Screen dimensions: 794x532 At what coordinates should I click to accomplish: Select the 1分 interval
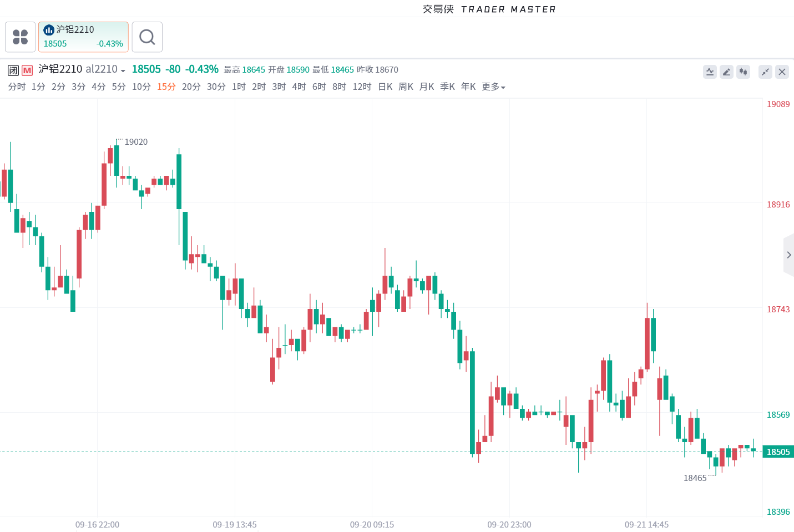[x=38, y=87]
